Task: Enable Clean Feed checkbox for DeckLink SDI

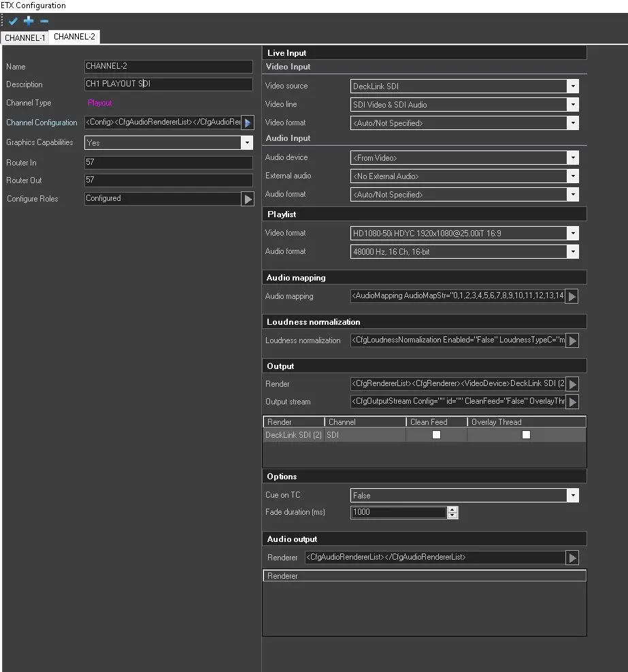Action: coord(437,434)
